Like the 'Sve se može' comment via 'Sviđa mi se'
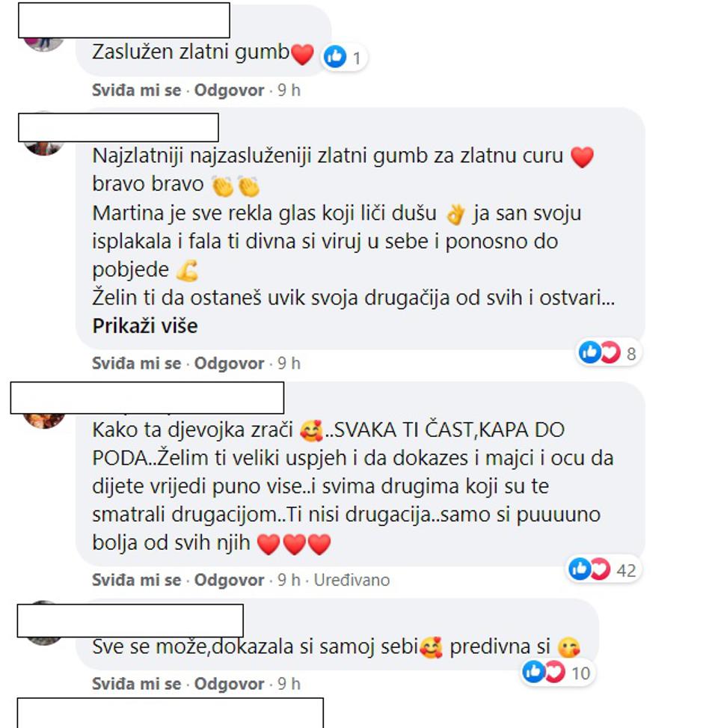Viewport: 703px width, 728px height. 136,684
